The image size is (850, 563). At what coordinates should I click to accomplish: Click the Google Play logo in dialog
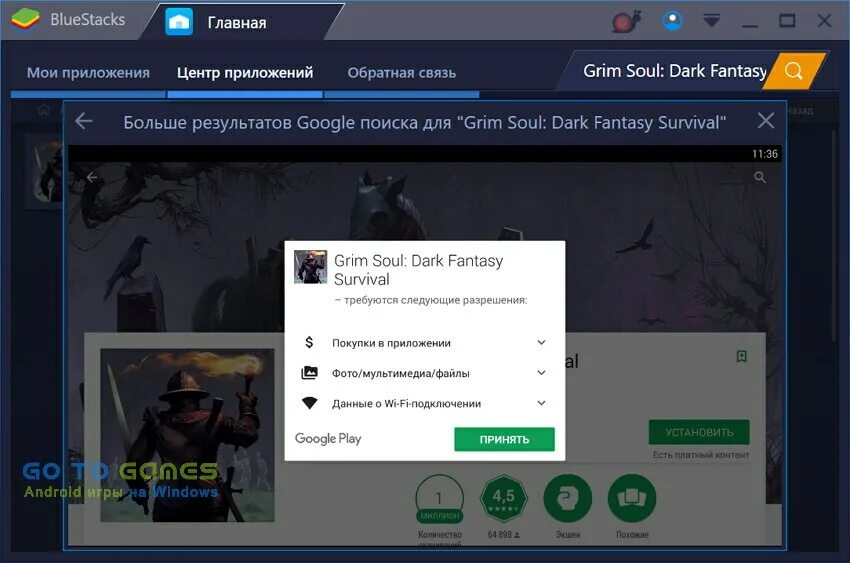click(x=328, y=438)
